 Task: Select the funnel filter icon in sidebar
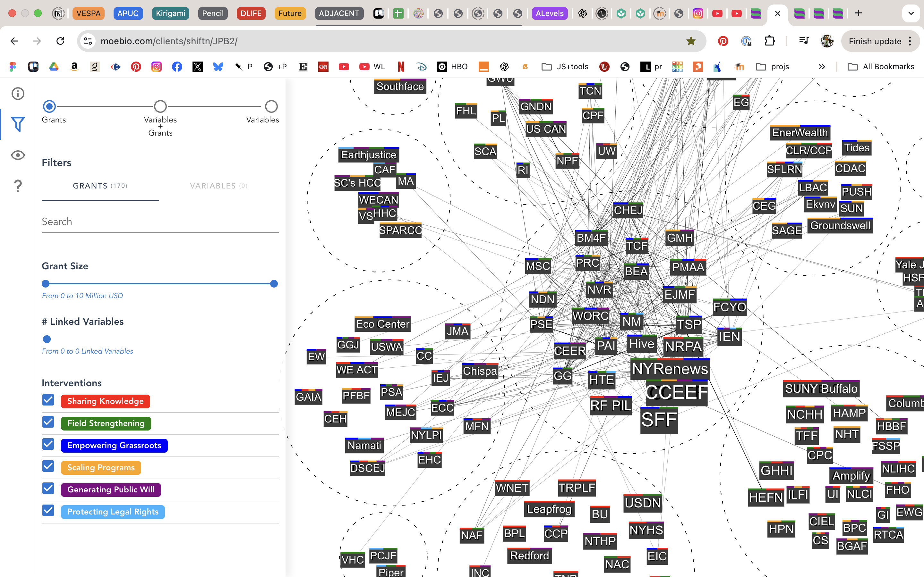18,124
